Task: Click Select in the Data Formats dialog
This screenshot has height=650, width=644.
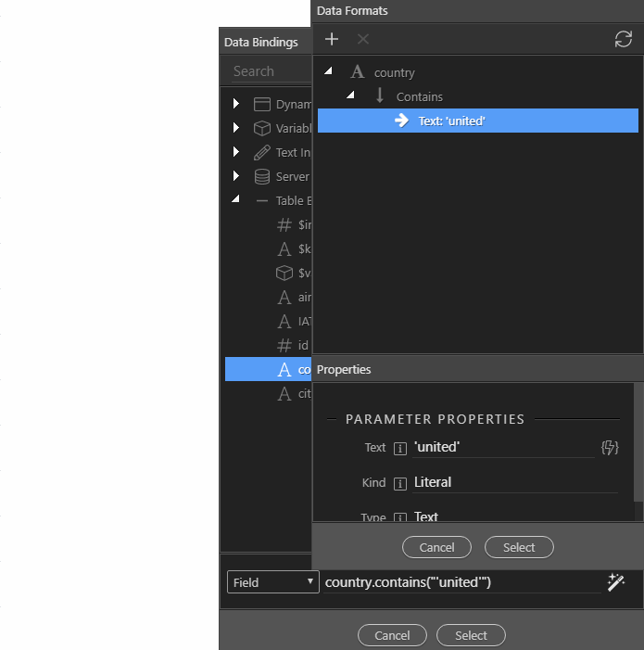Action: tap(519, 547)
